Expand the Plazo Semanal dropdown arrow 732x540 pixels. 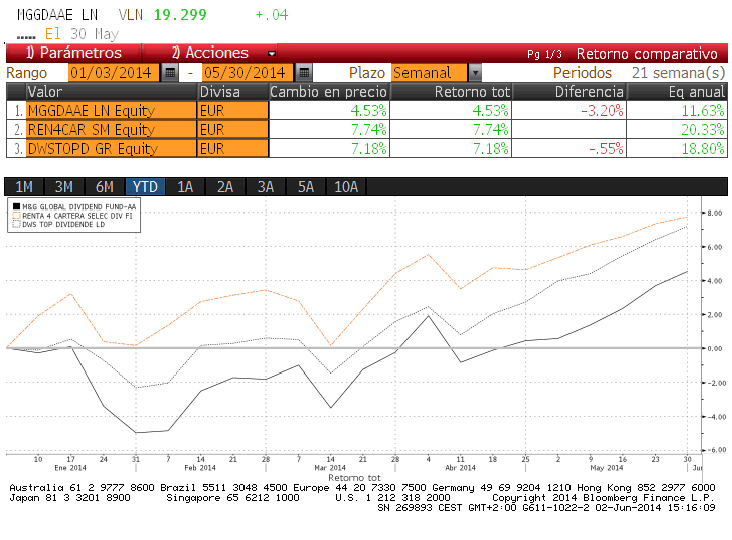[x=475, y=73]
